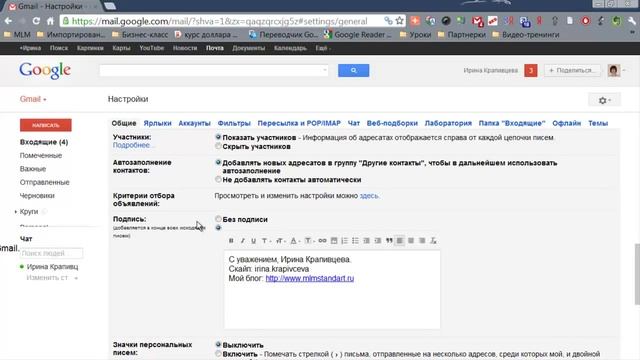The height and width of the screenshot is (360, 640).
Task: Open the font family dropdown in signature toolbar
Action: [x=266, y=241]
